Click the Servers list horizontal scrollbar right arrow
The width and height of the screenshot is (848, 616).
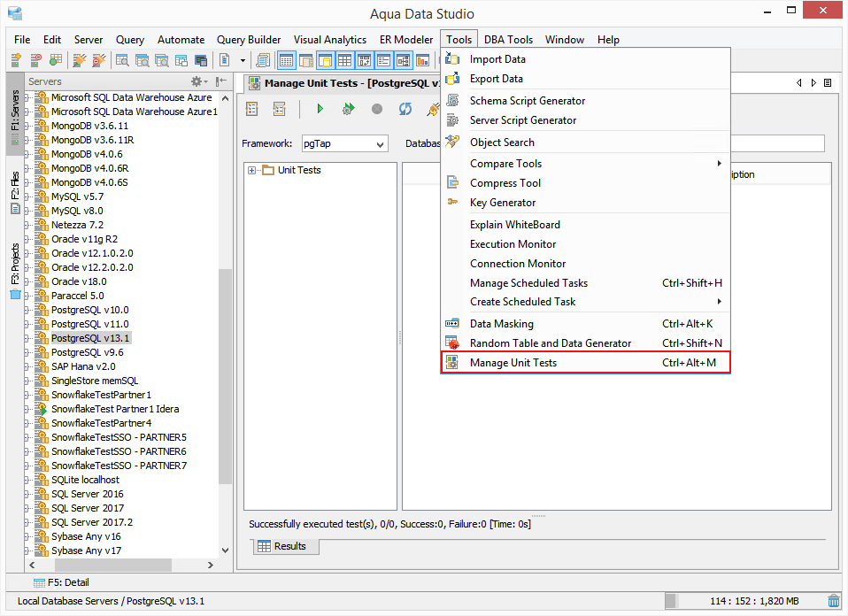[211, 566]
